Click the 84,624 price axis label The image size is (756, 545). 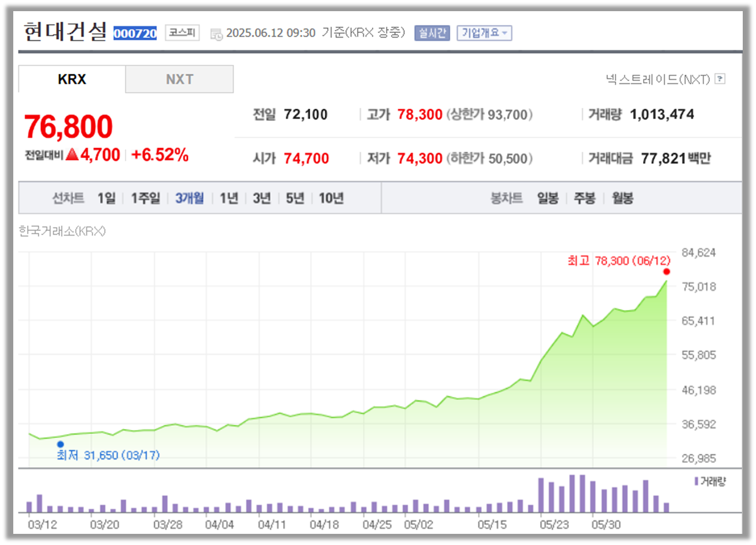699,252
